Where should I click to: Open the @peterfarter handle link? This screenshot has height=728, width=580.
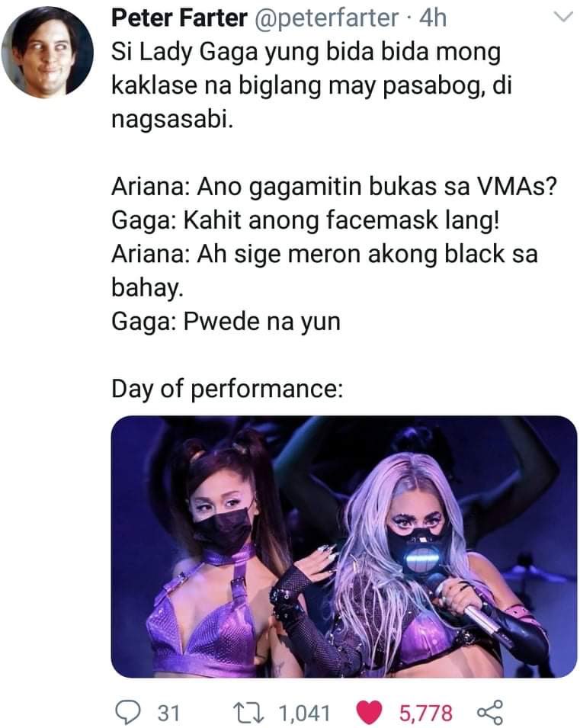click(326, 18)
